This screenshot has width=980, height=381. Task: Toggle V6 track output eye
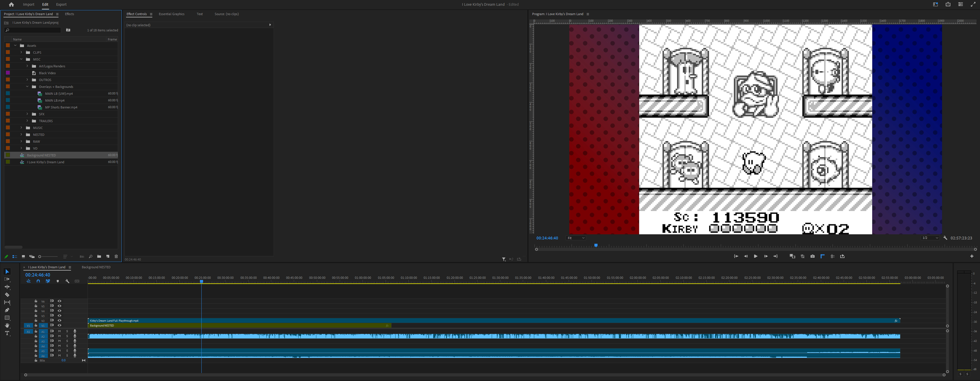tap(59, 301)
